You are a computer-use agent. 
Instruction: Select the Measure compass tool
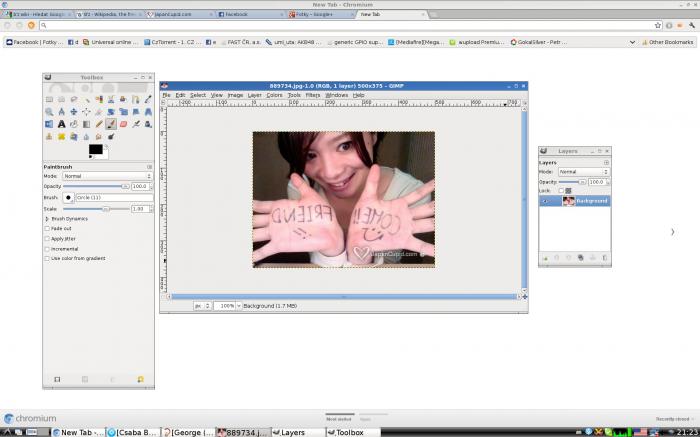62,112
